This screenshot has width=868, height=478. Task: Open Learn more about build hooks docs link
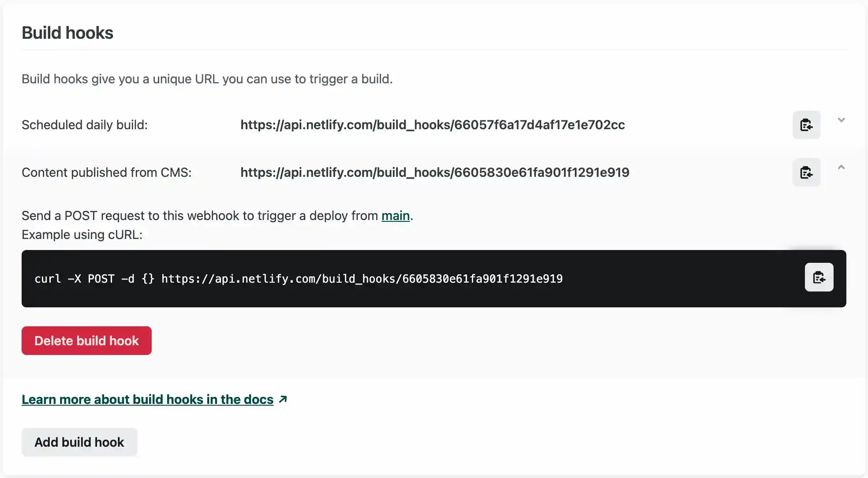(x=147, y=400)
